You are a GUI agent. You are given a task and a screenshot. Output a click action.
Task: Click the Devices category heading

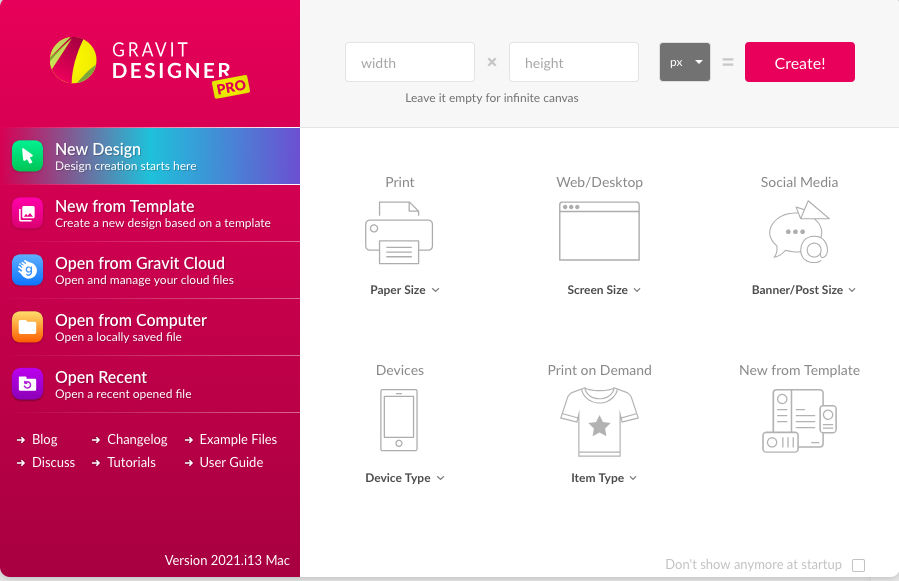[400, 371]
